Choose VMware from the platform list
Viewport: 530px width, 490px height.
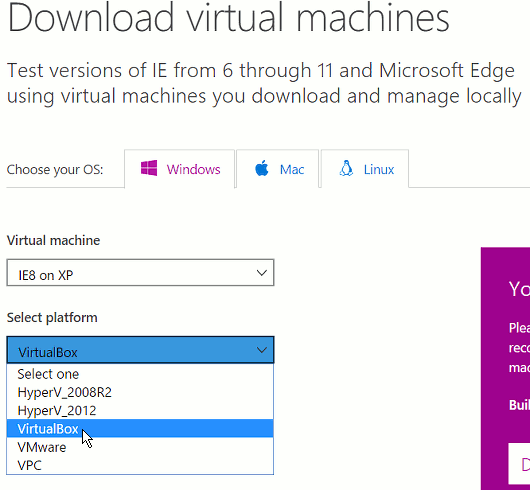tap(140, 447)
